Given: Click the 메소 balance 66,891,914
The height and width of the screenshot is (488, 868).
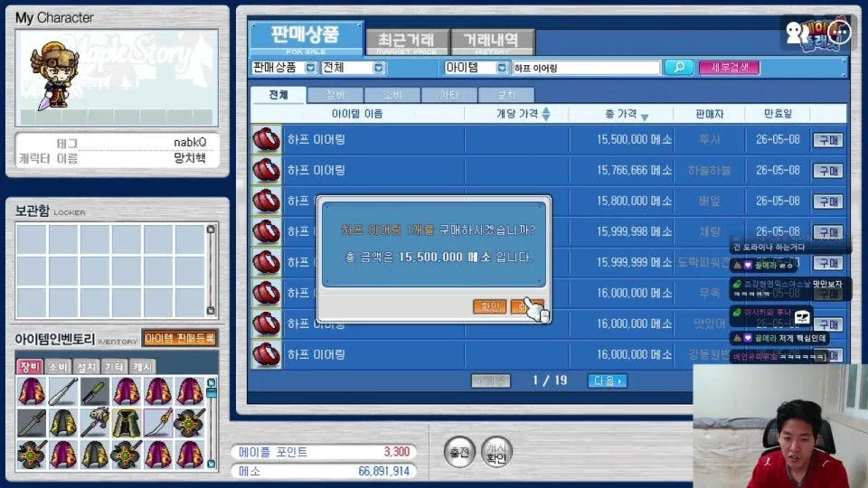Looking at the screenshot, I should pyautogui.click(x=383, y=471).
